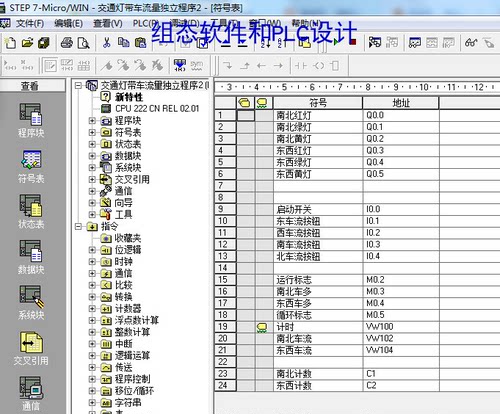Open the 查看(V) menu
The image size is (500, 414).
pos(108,24)
